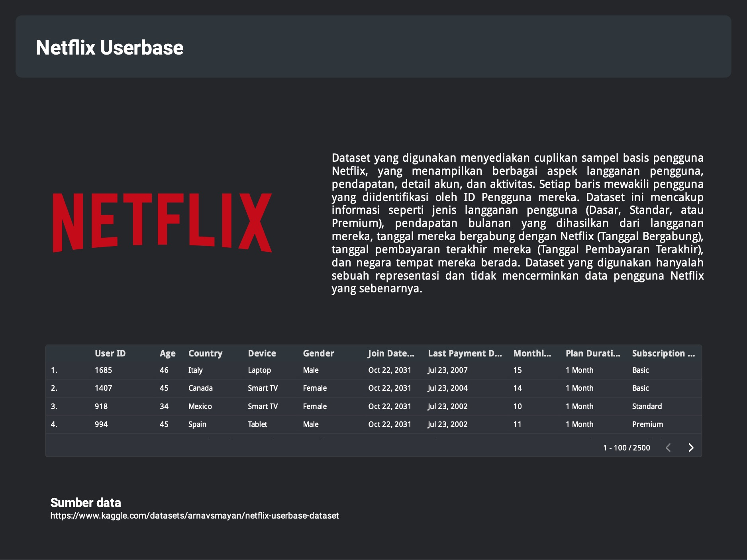This screenshot has height=560, width=747.
Task: Sort by Subscription Type column header
Action: (x=663, y=353)
